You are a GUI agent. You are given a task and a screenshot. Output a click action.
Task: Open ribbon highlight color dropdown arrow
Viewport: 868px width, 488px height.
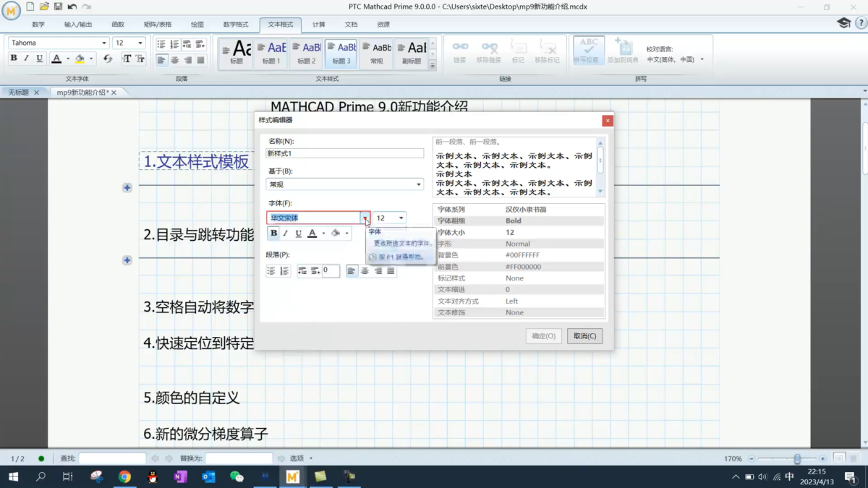pyautogui.click(x=92, y=59)
